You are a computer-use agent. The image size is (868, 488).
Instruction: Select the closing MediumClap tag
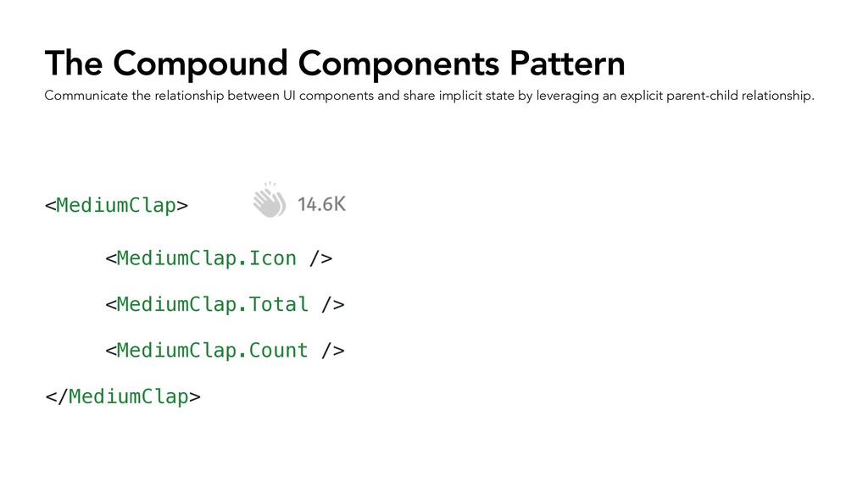pos(122,396)
